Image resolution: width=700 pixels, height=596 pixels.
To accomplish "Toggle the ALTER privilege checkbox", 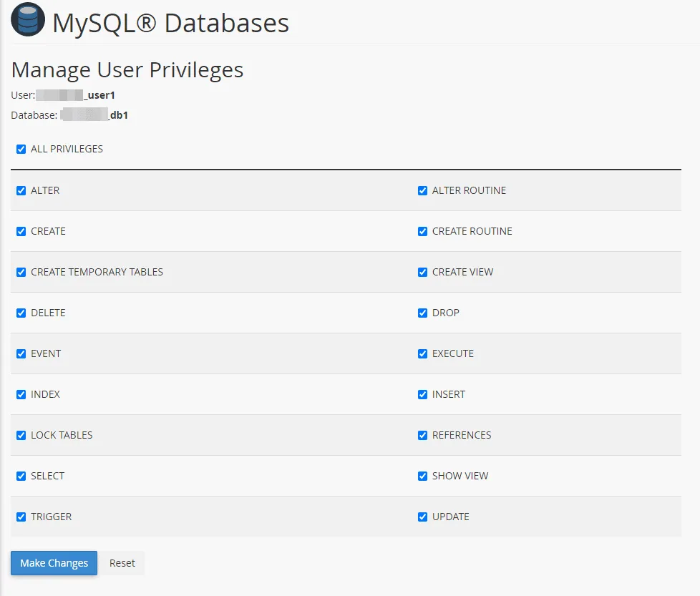I will (21, 190).
